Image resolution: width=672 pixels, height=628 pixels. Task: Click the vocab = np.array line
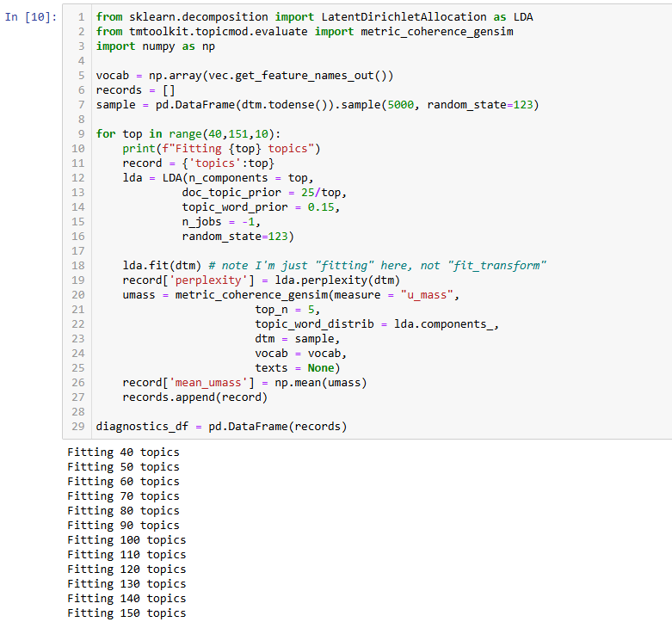point(244,76)
